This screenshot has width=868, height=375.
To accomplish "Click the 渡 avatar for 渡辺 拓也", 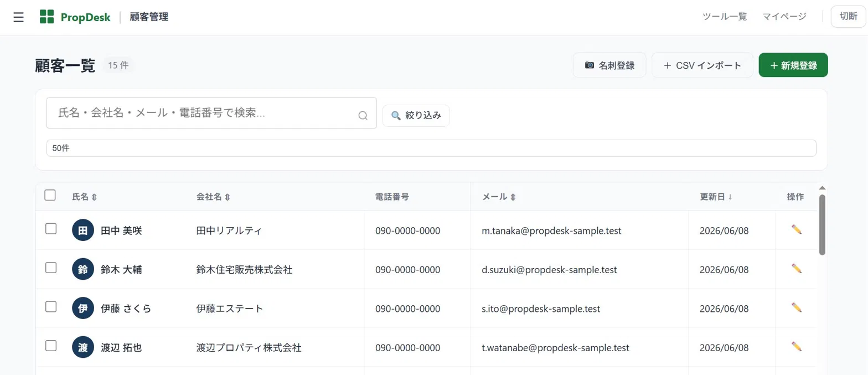I will 83,347.
